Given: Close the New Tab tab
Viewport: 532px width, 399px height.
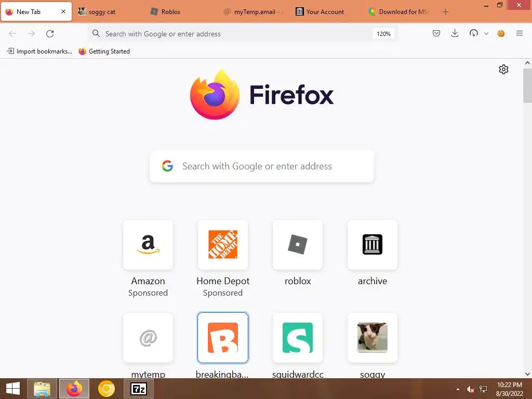Looking at the screenshot, I should click(x=63, y=11).
